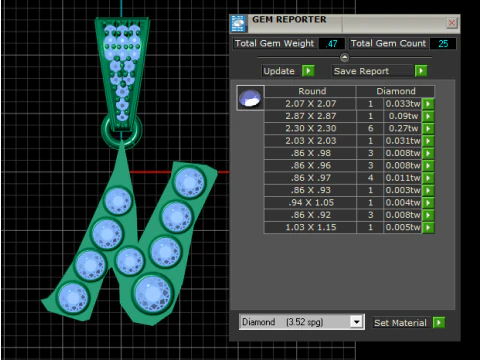Select the round diamond gem thumbnail

(x=250, y=98)
